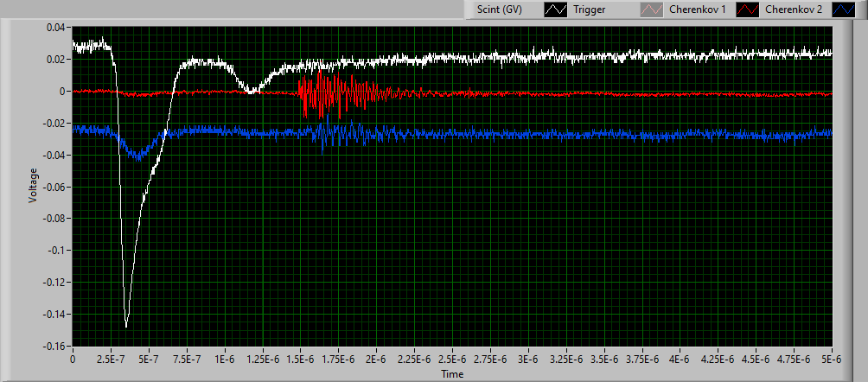This screenshot has height=382, width=868.
Task: Click the 5E-6 end value on Time axis
Action: pos(832,359)
